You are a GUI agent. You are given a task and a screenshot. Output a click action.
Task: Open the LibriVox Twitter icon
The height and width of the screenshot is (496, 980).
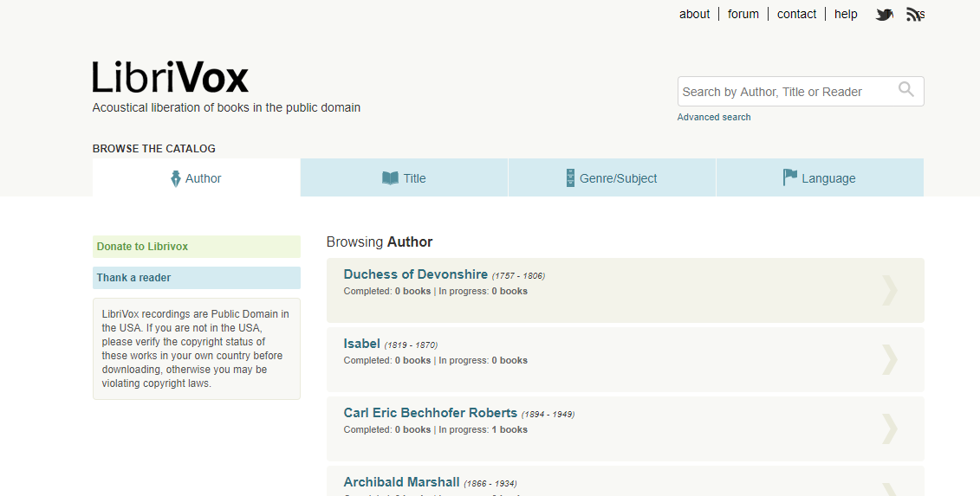coord(885,15)
